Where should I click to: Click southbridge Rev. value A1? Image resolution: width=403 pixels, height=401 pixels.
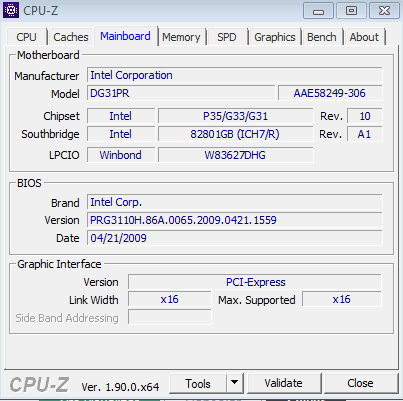pyautogui.click(x=365, y=134)
